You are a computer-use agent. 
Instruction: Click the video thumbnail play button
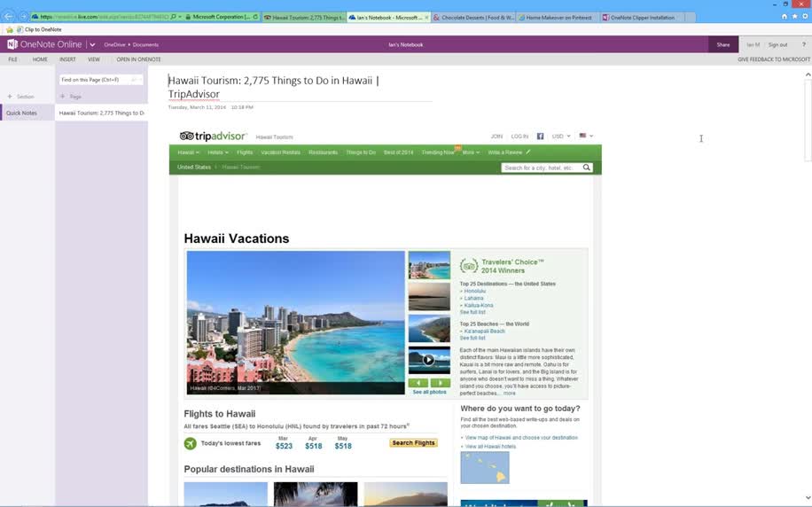[x=428, y=359]
